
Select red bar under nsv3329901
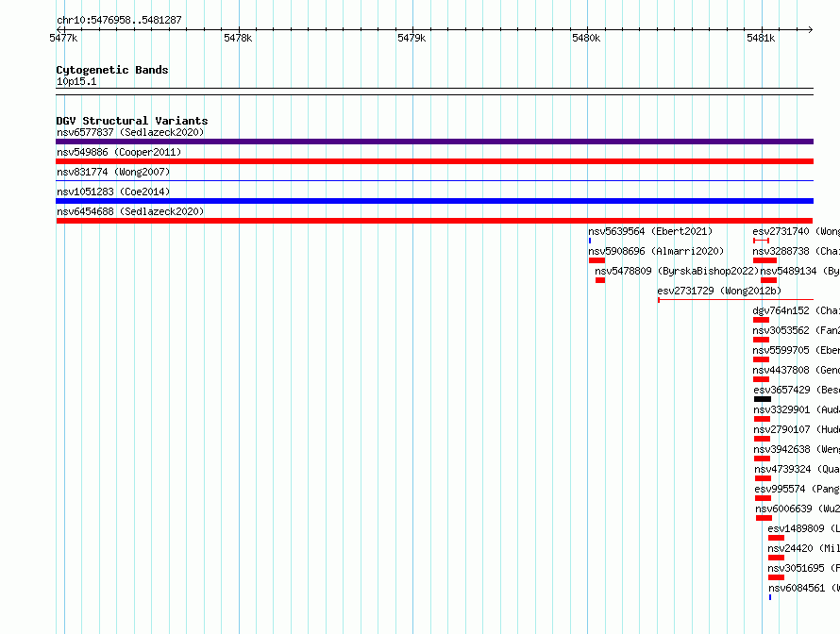[x=763, y=419]
